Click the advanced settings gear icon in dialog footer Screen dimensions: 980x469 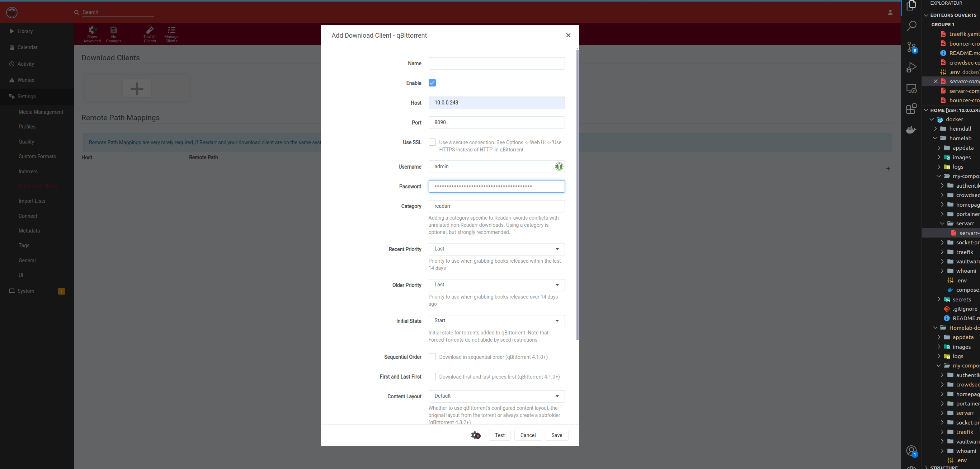coord(476,435)
